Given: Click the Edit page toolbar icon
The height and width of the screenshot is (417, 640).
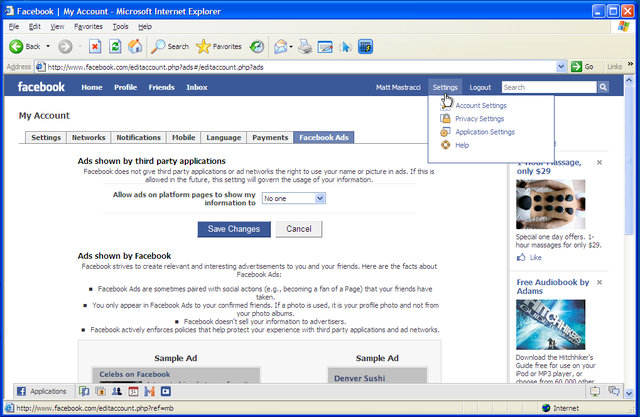Looking at the screenshot, I should 325,47.
